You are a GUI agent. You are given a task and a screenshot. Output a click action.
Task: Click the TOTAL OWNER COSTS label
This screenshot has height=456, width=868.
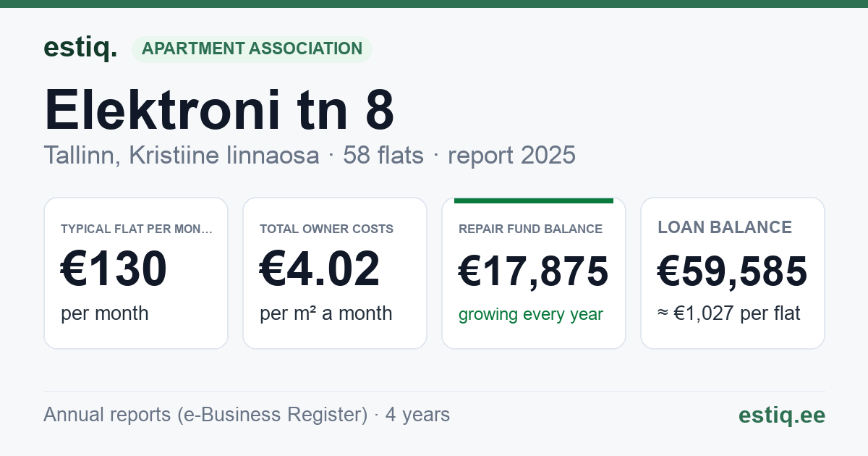tap(326, 229)
